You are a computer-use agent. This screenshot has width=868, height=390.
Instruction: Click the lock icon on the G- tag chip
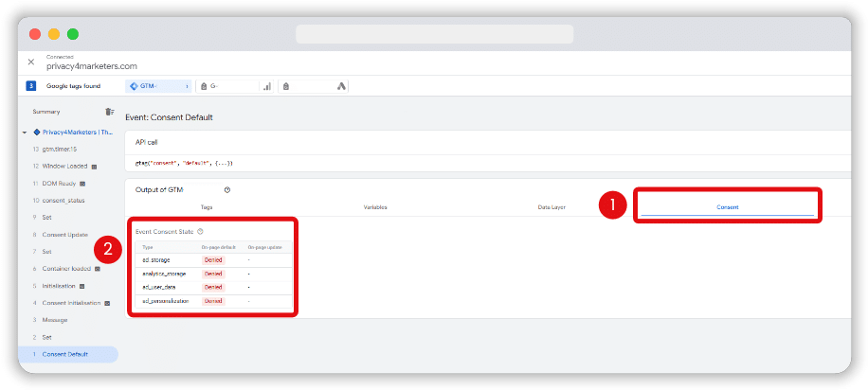(204, 86)
